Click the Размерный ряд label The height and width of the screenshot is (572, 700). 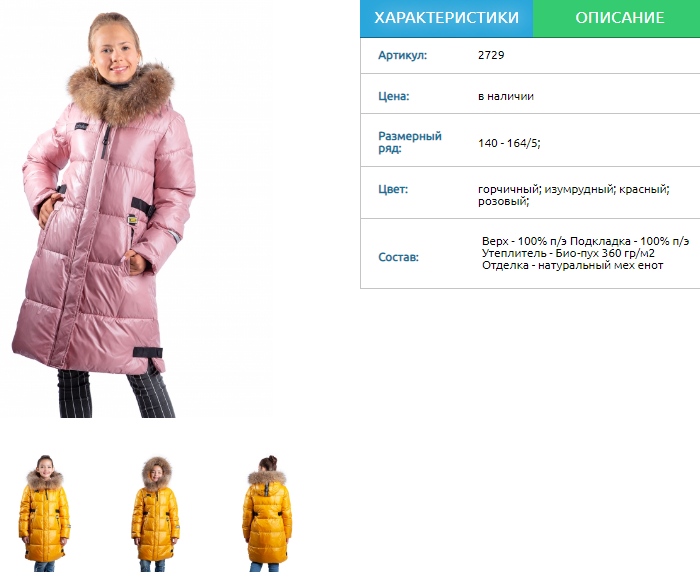pyautogui.click(x=410, y=142)
